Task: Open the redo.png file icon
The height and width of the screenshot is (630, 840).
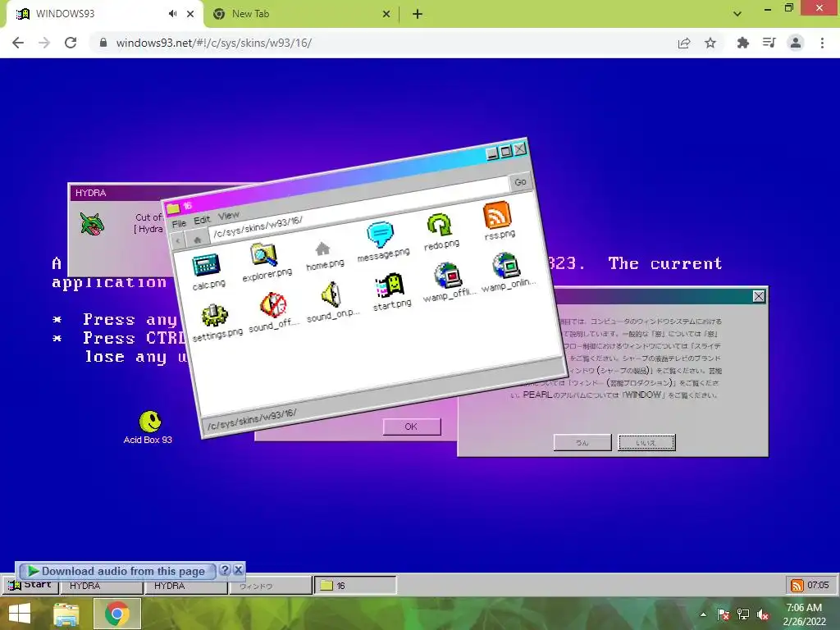Action: click(440, 225)
